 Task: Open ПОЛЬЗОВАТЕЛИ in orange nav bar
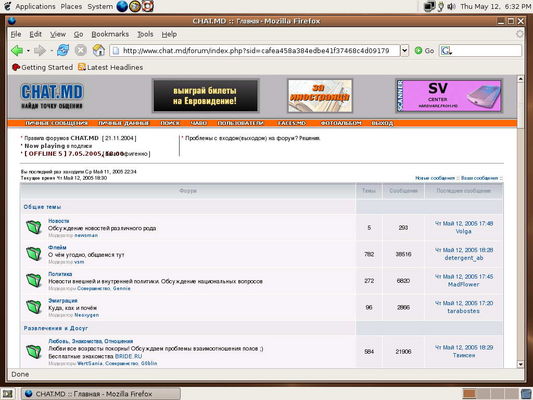point(241,123)
